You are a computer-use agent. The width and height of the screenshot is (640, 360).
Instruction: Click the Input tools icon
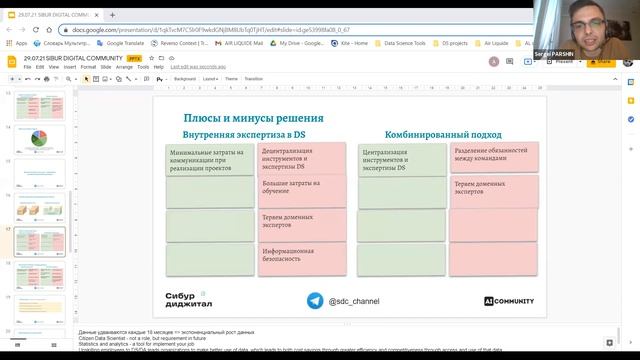[159, 79]
